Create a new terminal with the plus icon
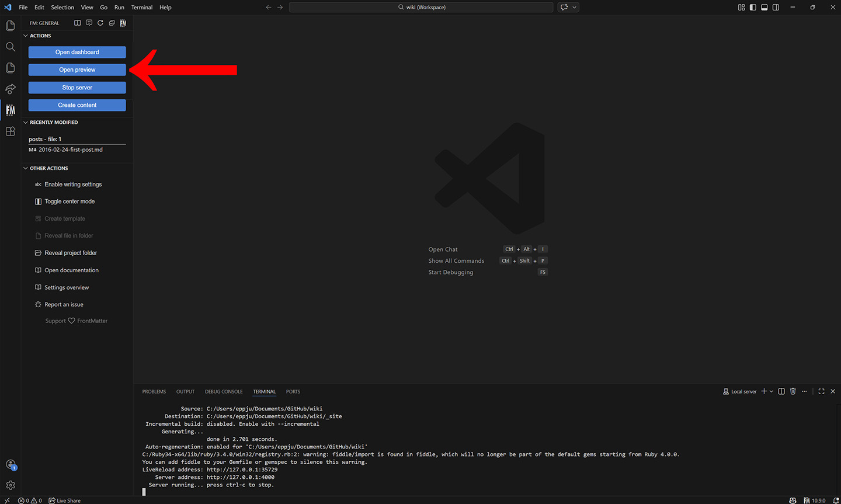The height and width of the screenshot is (504, 841). (x=764, y=391)
